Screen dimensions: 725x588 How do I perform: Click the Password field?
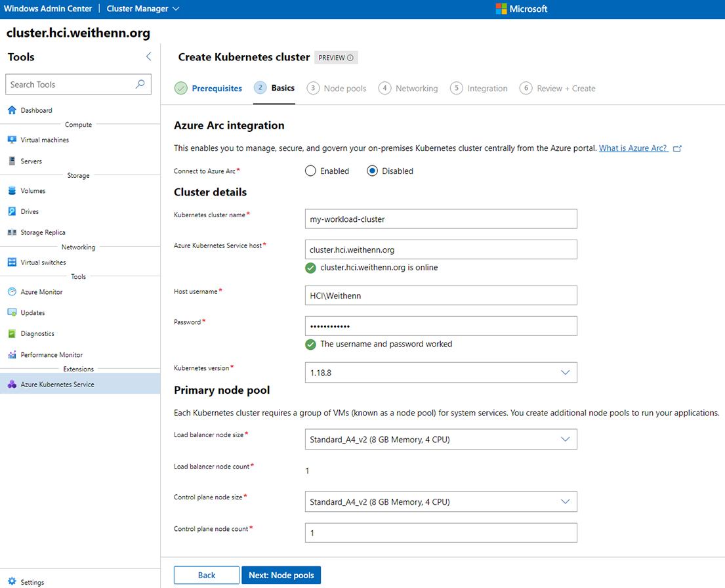(x=441, y=325)
